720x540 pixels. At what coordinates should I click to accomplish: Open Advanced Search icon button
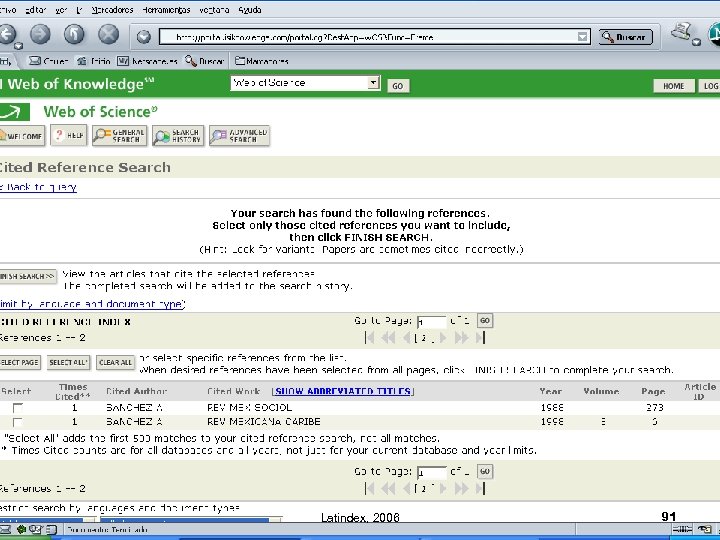click(x=239, y=136)
